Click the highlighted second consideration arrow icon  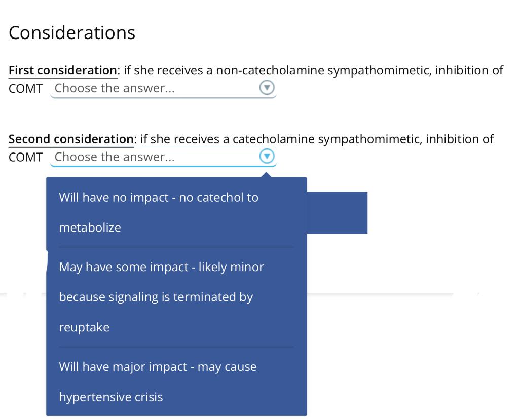267,157
